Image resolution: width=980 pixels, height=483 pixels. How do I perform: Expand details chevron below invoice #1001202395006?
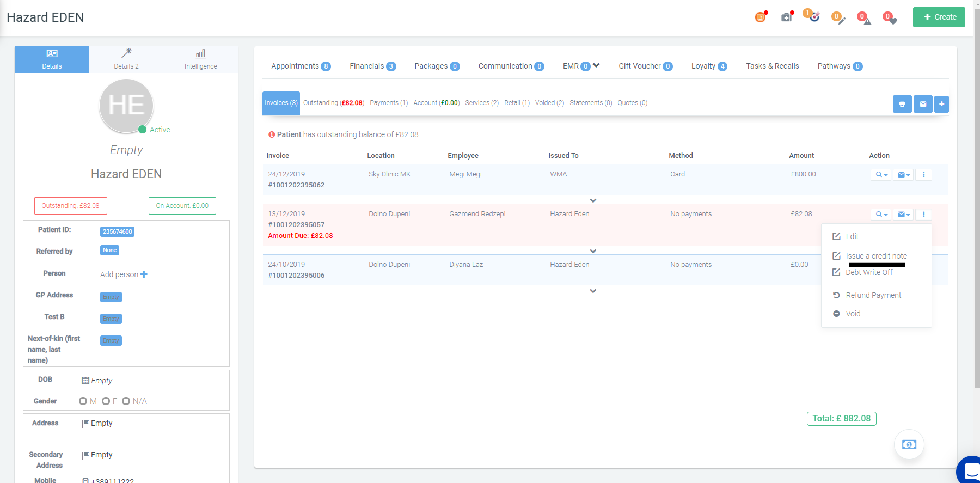click(x=593, y=291)
